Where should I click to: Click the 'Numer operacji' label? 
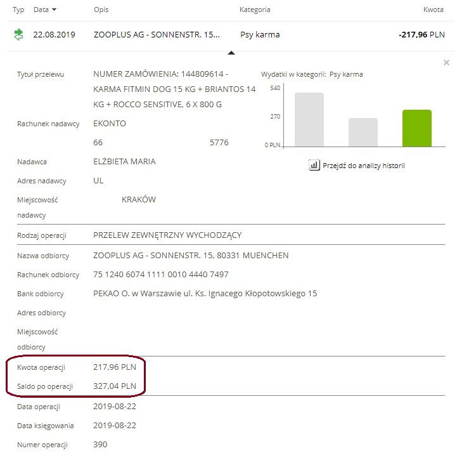pyautogui.click(x=42, y=445)
